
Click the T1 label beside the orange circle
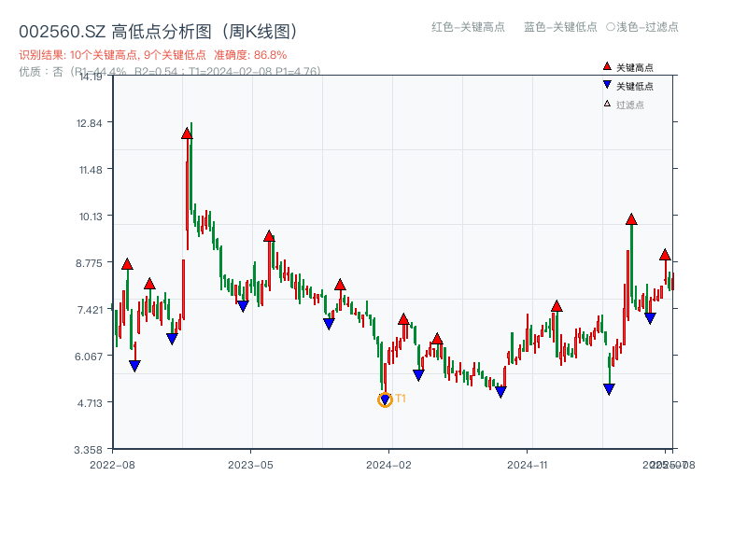point(399,400)
